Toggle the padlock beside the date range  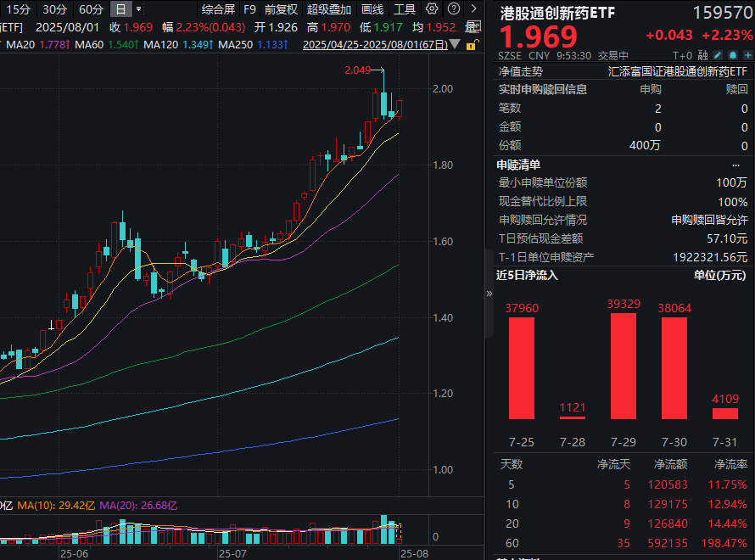click(473, 42)
